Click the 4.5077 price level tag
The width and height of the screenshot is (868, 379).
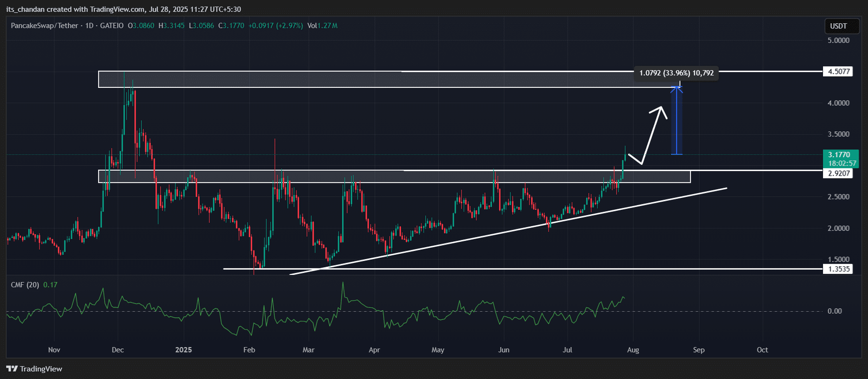click(x=837, y=72)
